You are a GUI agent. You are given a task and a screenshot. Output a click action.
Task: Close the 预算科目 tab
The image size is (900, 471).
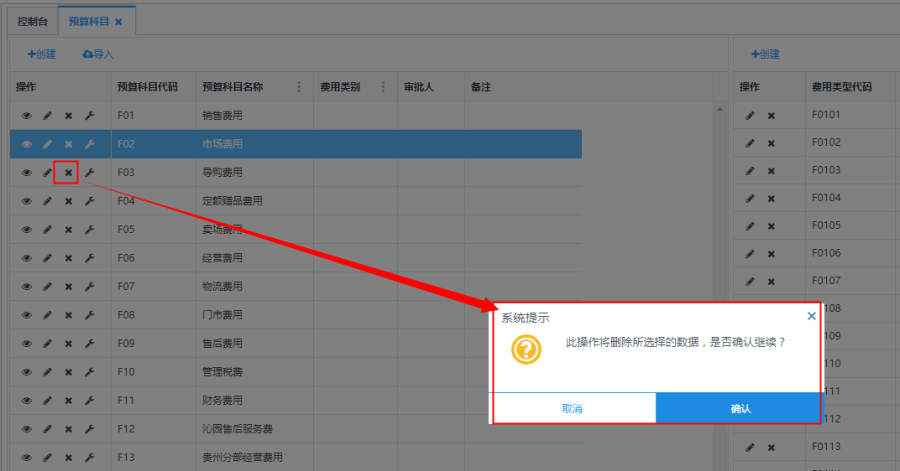point(118,21)
